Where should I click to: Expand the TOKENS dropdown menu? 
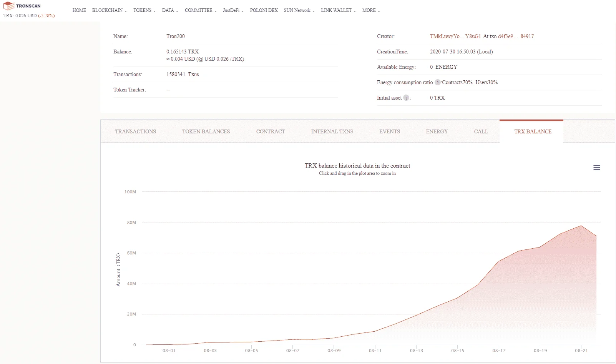pos(144,10)
